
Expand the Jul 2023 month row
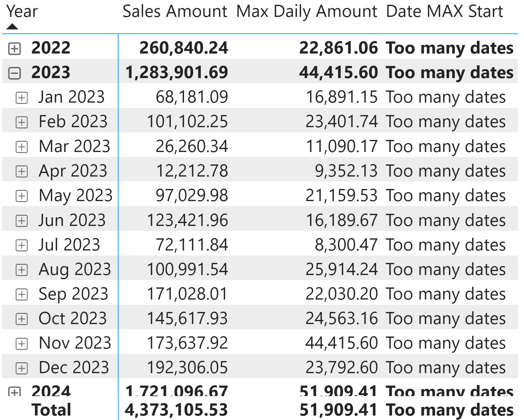tap(22, 245)
